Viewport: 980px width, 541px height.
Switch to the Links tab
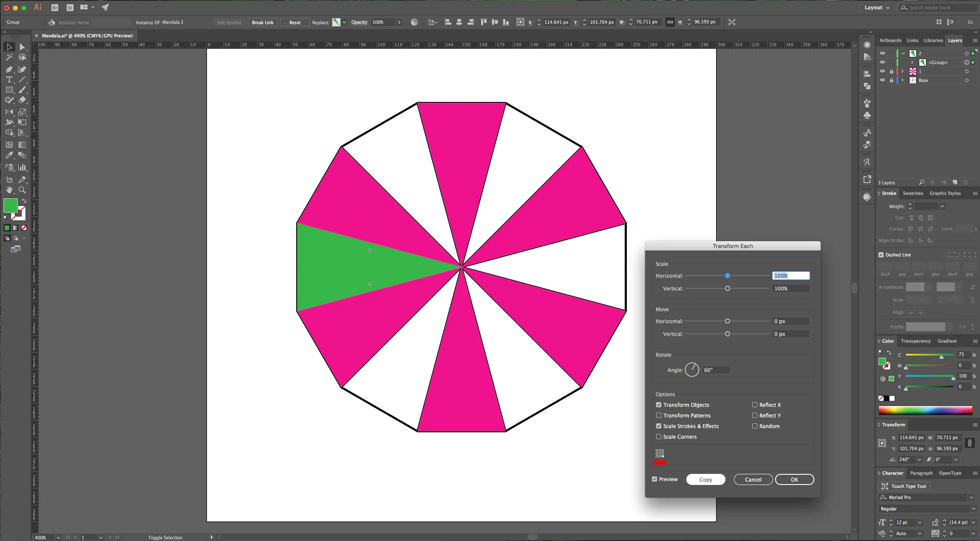coord(912,40)
